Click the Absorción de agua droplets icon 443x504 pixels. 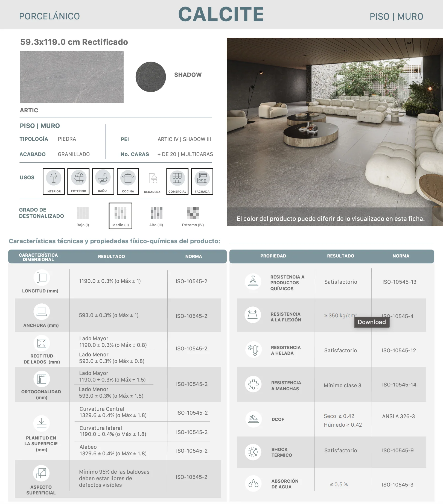click(x=253, y=484)
